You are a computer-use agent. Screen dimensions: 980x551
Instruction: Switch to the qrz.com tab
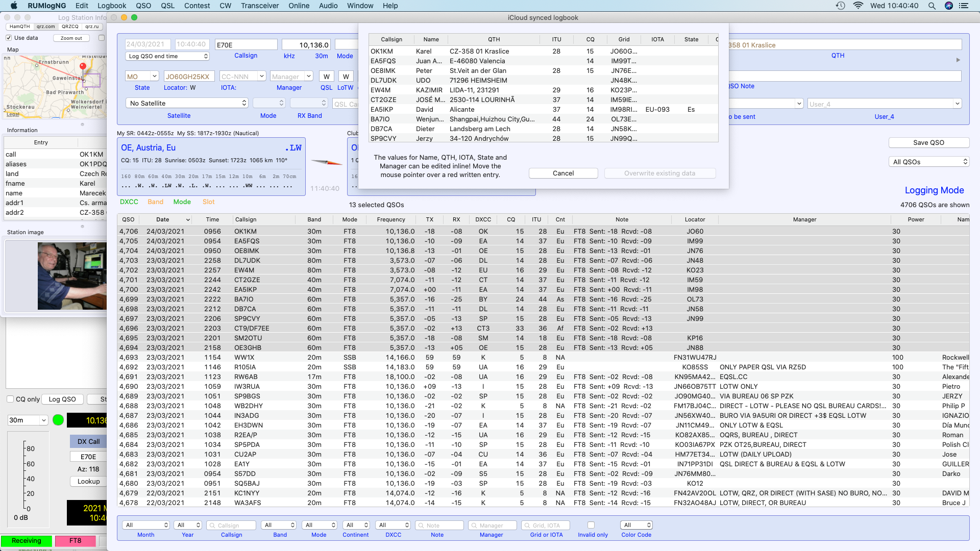point(46,27)
